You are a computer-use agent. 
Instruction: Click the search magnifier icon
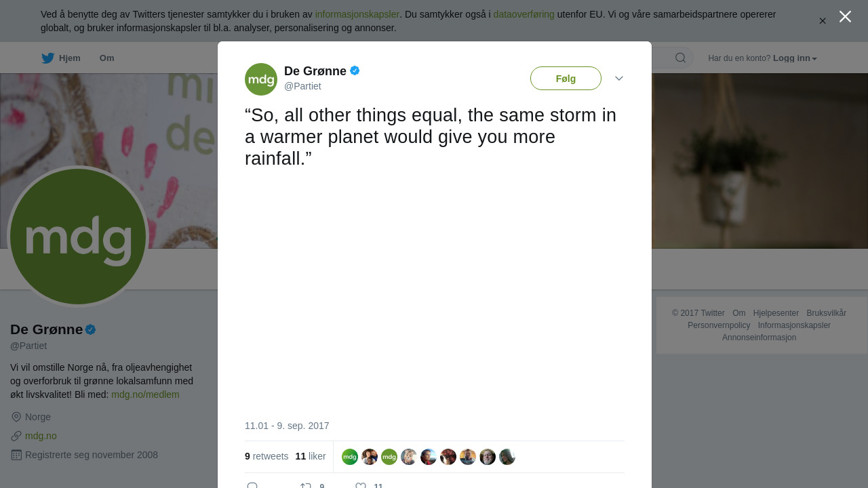680,58
